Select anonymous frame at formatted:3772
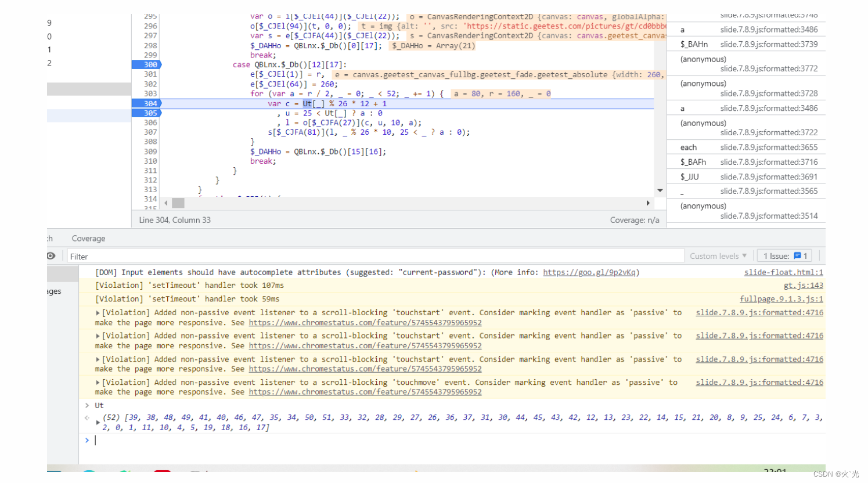This screenshot has width=868, height=483. [746, 64]
